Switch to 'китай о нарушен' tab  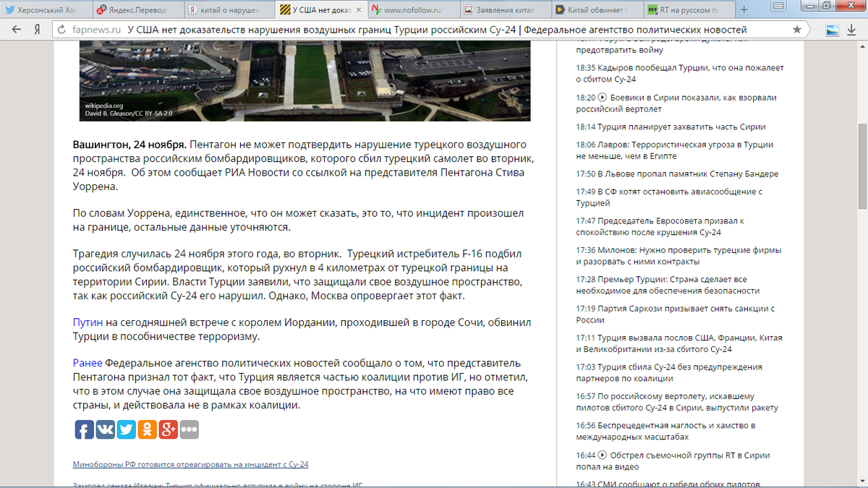229,10
